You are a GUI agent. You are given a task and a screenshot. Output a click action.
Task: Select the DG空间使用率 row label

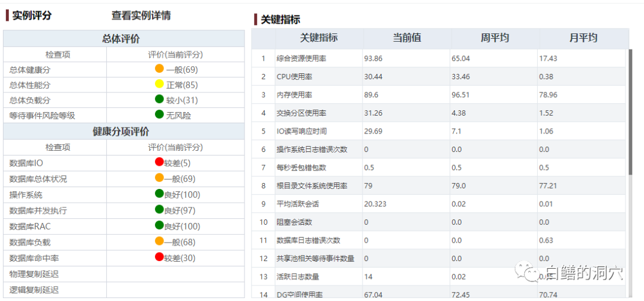299,295
